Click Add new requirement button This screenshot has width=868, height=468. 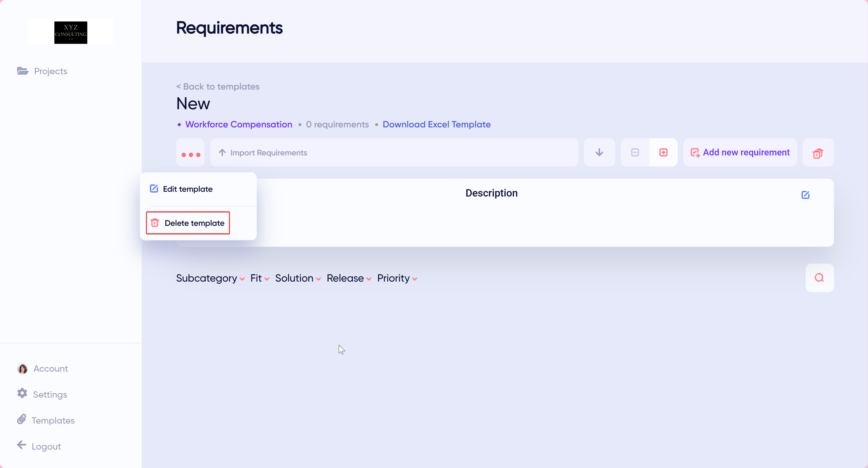pos(740,153)
